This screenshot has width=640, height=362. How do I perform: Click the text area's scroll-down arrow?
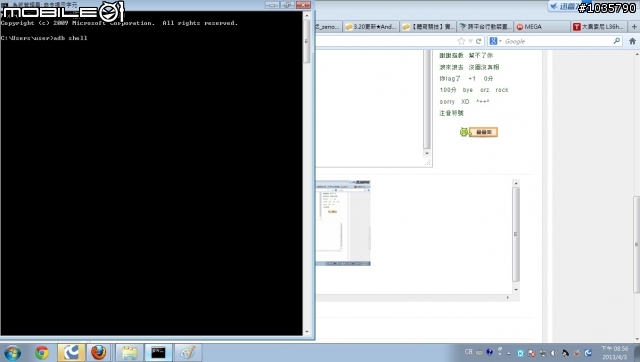[427, 153]
